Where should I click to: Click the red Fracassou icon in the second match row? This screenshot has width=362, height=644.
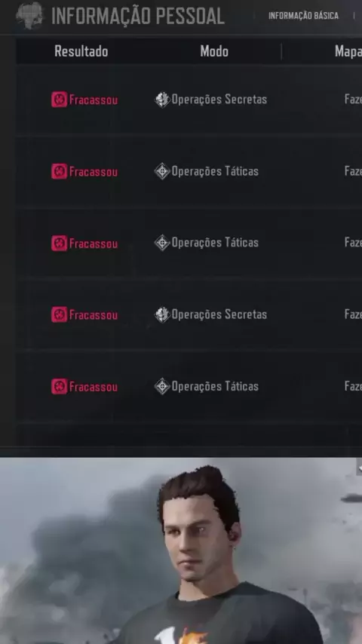point(59,171)
